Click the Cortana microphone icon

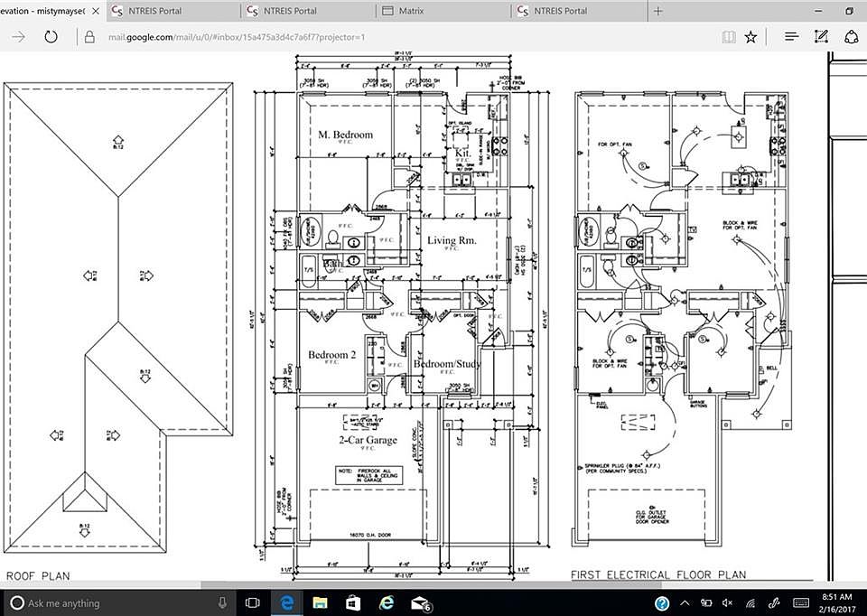(222, 602)
